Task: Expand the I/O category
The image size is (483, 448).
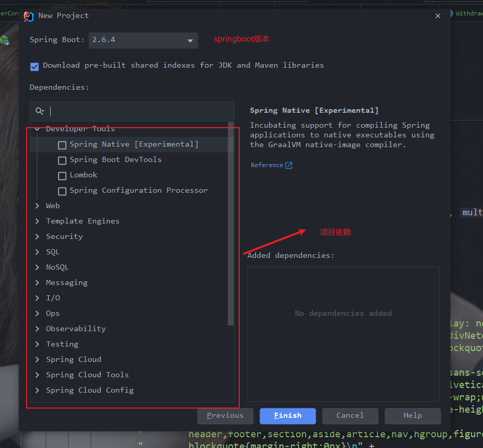Action: point(37,298)
